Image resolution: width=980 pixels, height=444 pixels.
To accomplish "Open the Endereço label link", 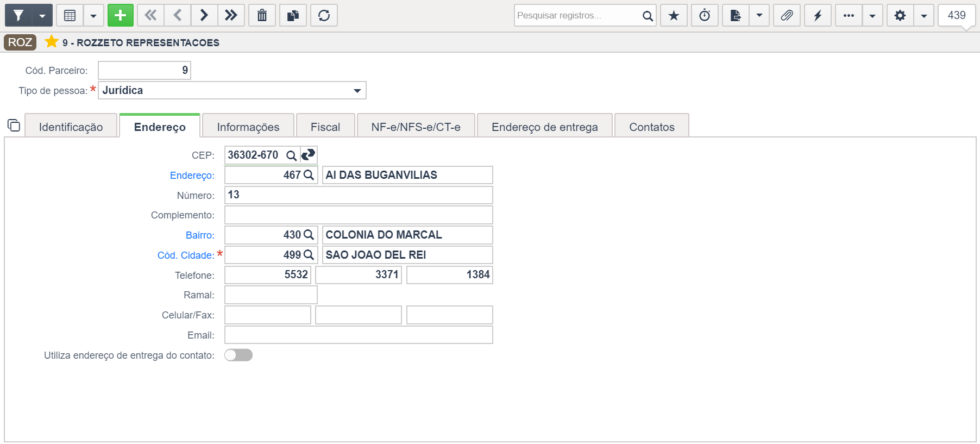I will click(x=192, y=176).
